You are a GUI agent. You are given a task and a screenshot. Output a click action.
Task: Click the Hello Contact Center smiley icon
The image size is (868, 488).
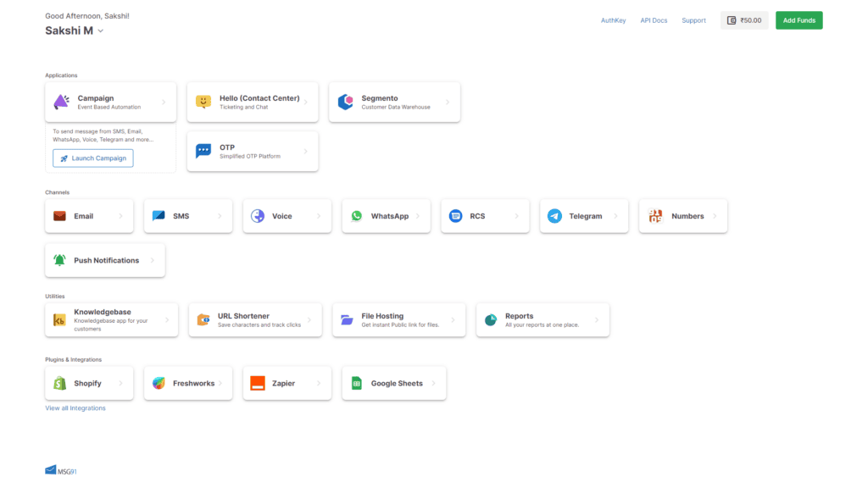click(x=203, y=102)
